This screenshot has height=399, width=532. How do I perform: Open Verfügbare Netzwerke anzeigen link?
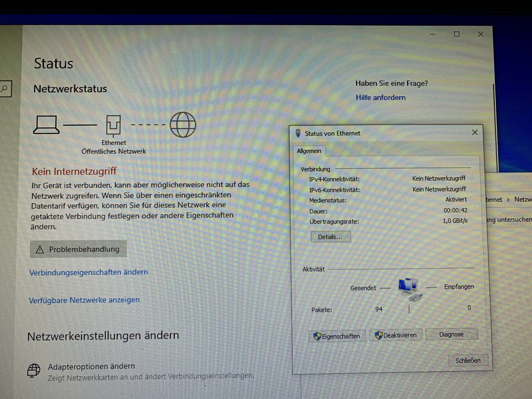84,300
